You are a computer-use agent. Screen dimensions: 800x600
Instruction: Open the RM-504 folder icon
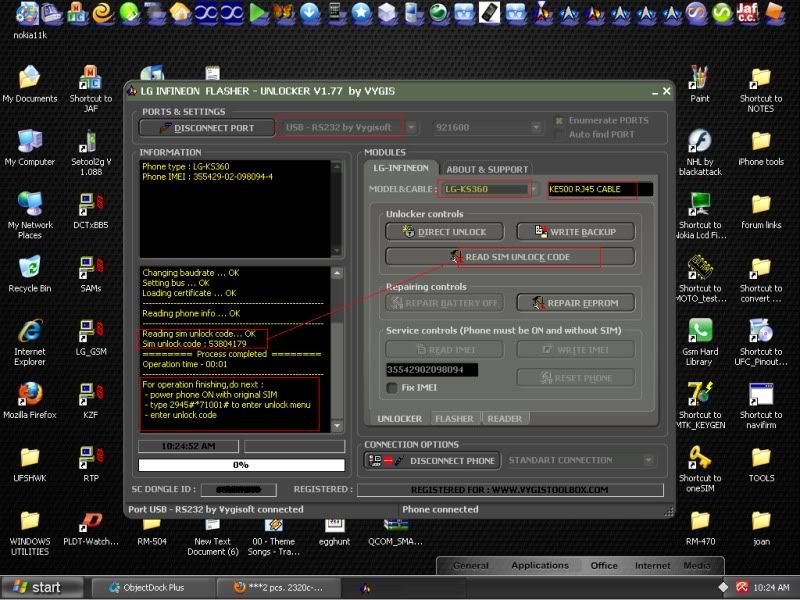coord(152,533)
